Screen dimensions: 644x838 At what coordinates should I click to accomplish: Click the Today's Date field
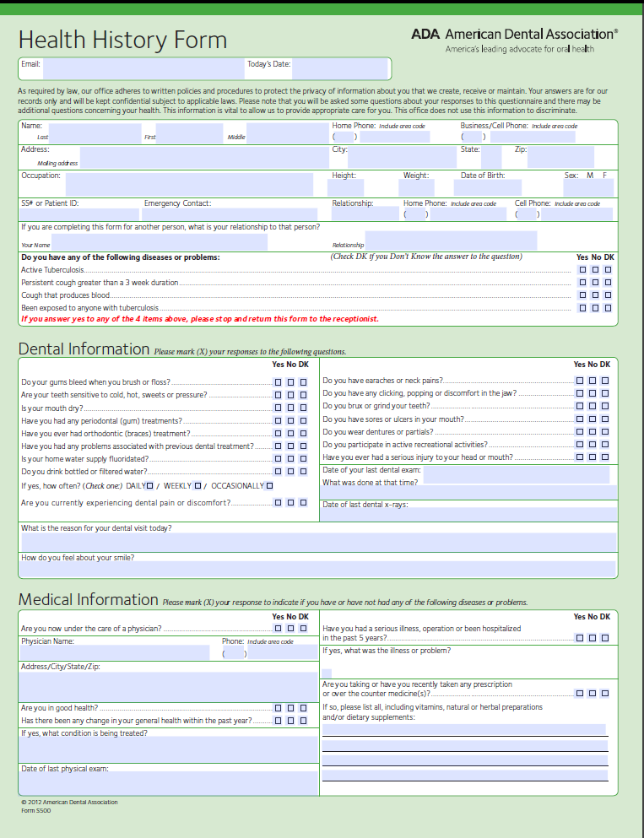339,69
